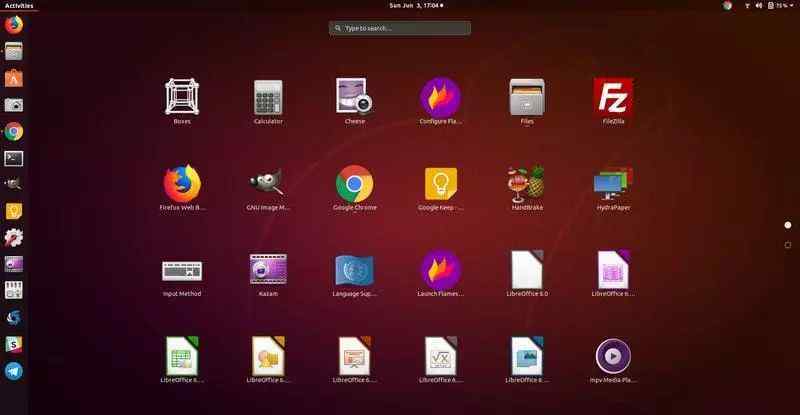This screenshot has height=415, width=800.
Task: Open the Cheese webcam app
Action: pyautogui.click(x=355, y=101)
